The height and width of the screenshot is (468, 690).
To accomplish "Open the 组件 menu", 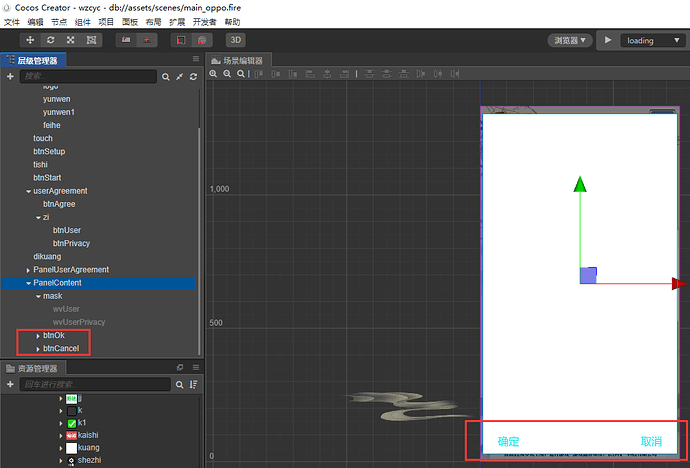I will 83,22.
